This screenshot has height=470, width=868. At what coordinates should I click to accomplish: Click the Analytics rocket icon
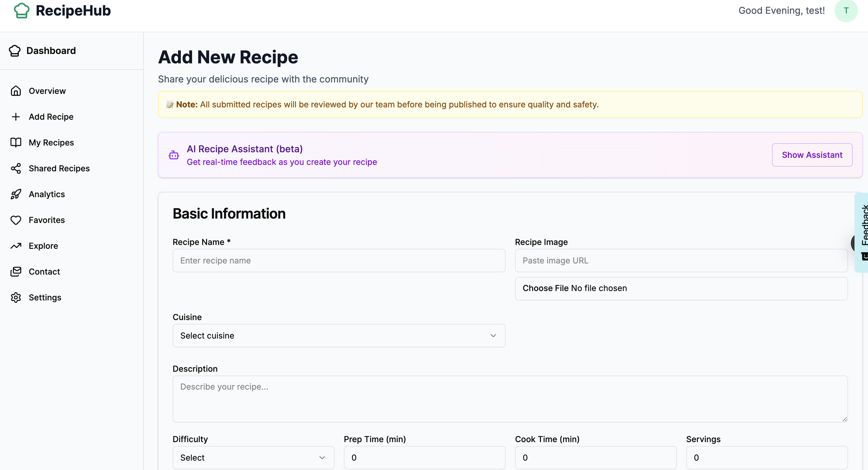pos(16,194)
